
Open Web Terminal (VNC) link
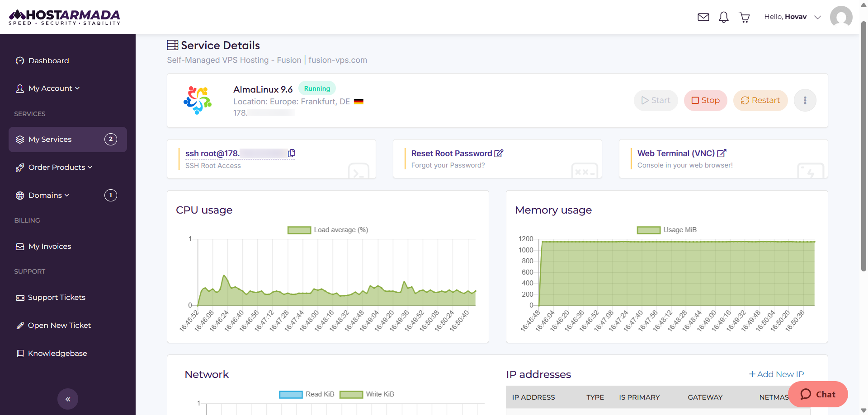tap(676, 154)
